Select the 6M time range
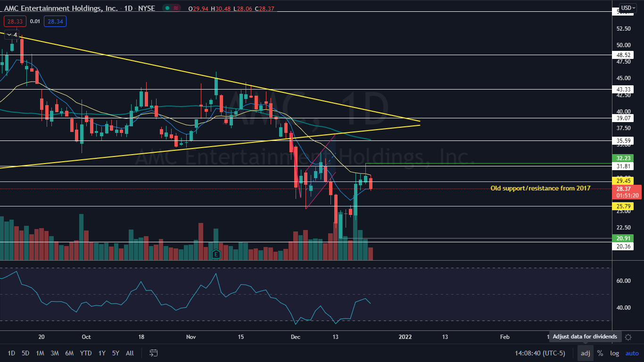 pos(69,353)
